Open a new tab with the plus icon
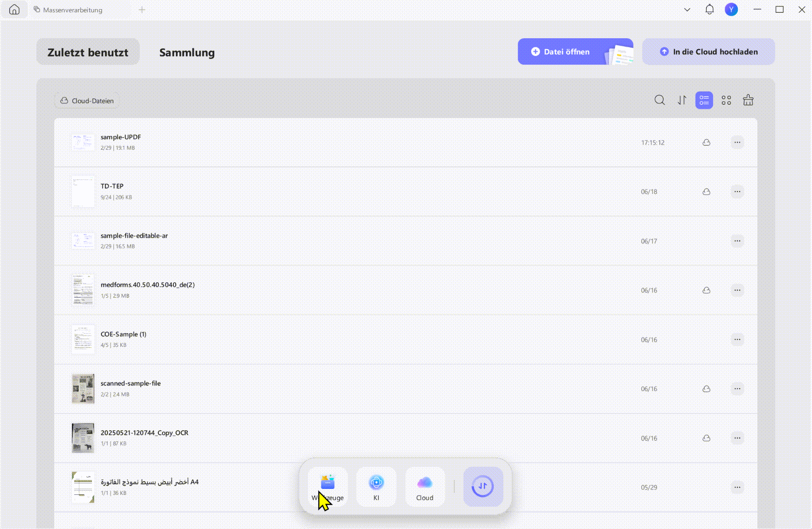The width and height of the screenshot is (812, 529). (x=142, y=10)
